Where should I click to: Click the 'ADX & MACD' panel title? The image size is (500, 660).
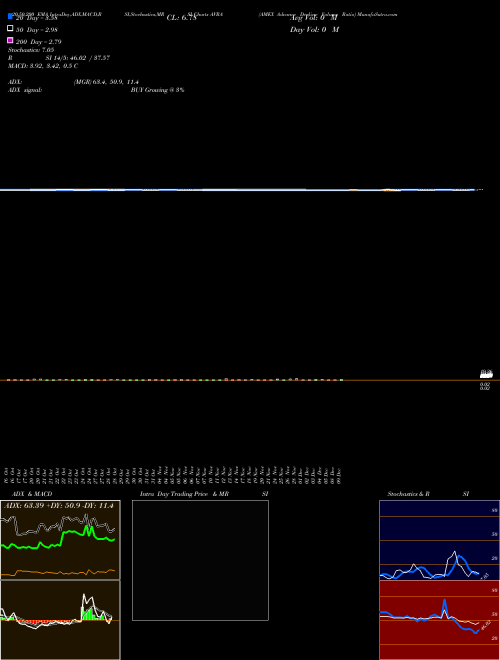pos(32,494)
